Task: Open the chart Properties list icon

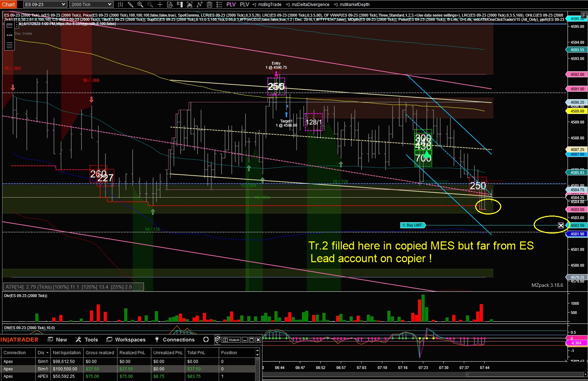Action: pos(219,5)
